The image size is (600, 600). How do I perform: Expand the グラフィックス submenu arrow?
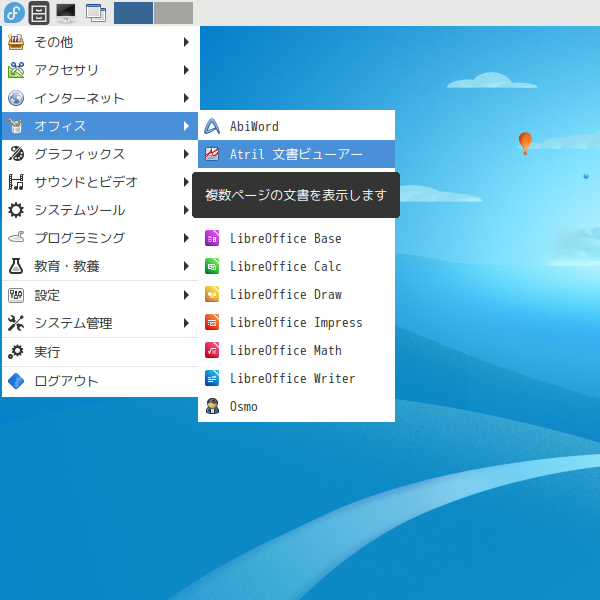pyautogui.click(x=186, y=154)
